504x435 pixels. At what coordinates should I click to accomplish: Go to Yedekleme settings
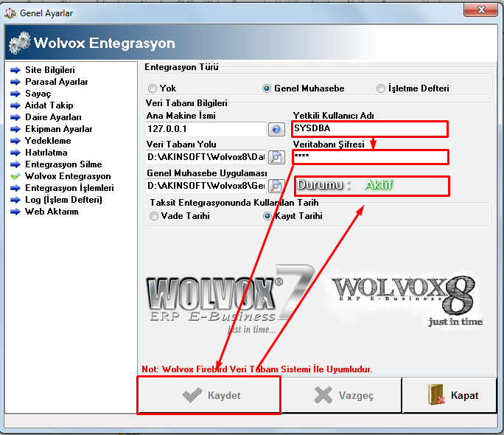48,141
